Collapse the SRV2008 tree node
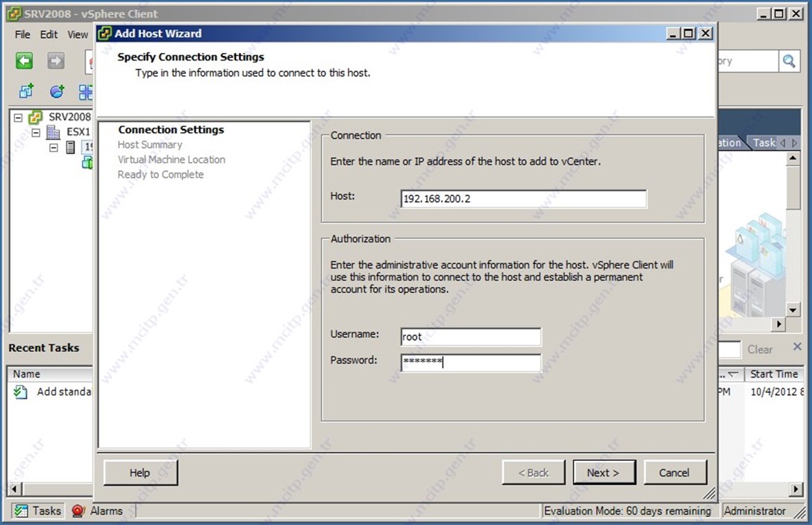Screen dimensions: 812x525 18,117
